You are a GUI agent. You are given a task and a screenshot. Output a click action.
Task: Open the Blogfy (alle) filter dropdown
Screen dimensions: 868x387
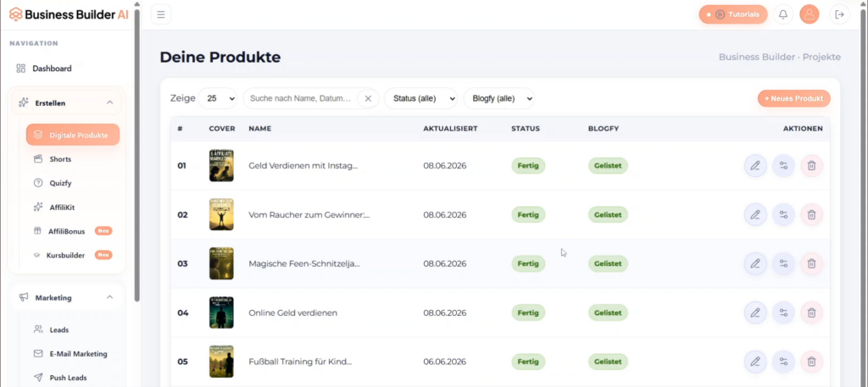(x=499, y=98)
